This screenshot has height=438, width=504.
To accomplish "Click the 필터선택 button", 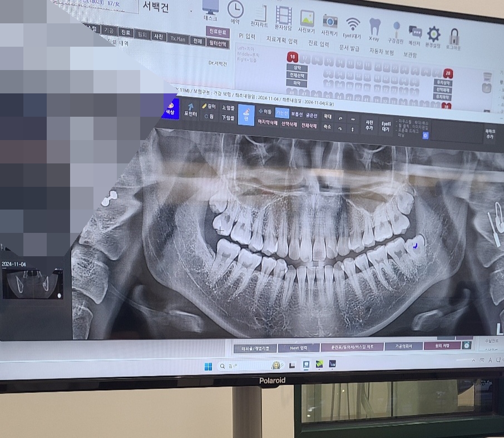I will [x=218, y=43].
